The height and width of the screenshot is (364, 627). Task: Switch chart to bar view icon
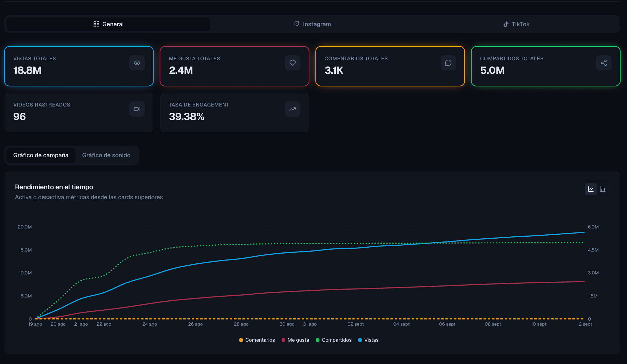pyautogui.click(x=603, y=189)
